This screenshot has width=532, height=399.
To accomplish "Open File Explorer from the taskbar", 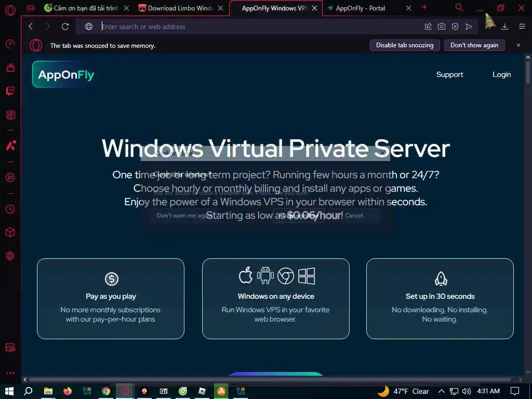I will tap(48, 391).
